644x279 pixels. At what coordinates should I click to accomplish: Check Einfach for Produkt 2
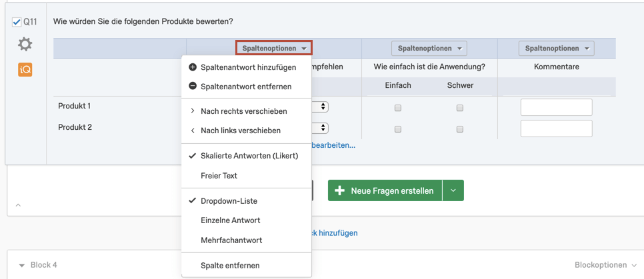397,129
